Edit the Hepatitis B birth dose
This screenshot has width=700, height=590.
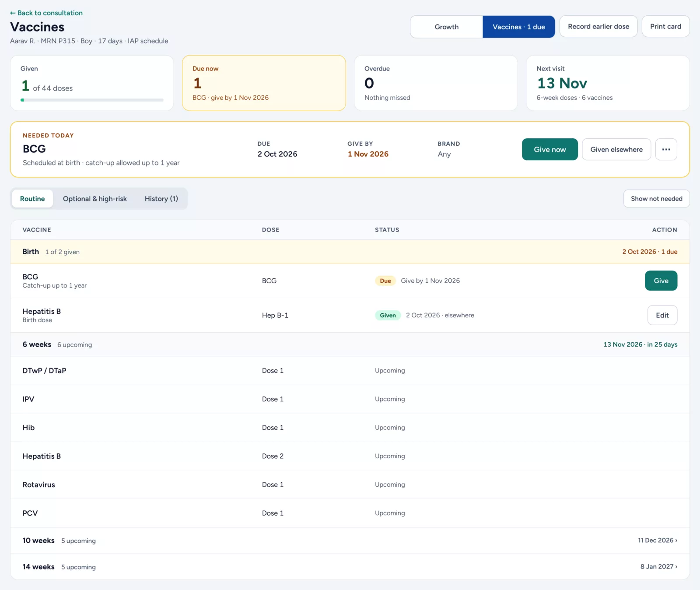pyautogui.click(x=662, y=315)
